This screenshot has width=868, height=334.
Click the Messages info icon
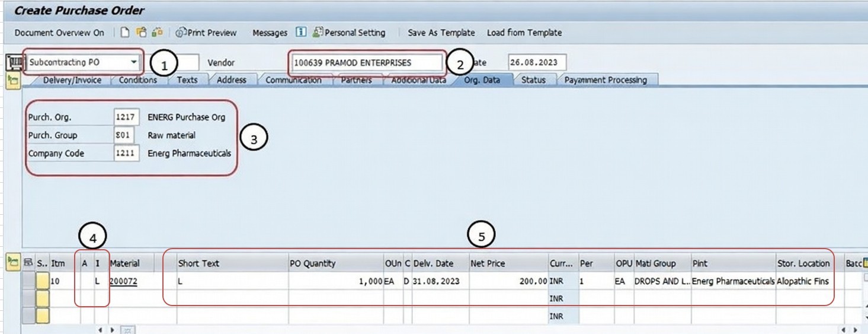click(301, 33)
